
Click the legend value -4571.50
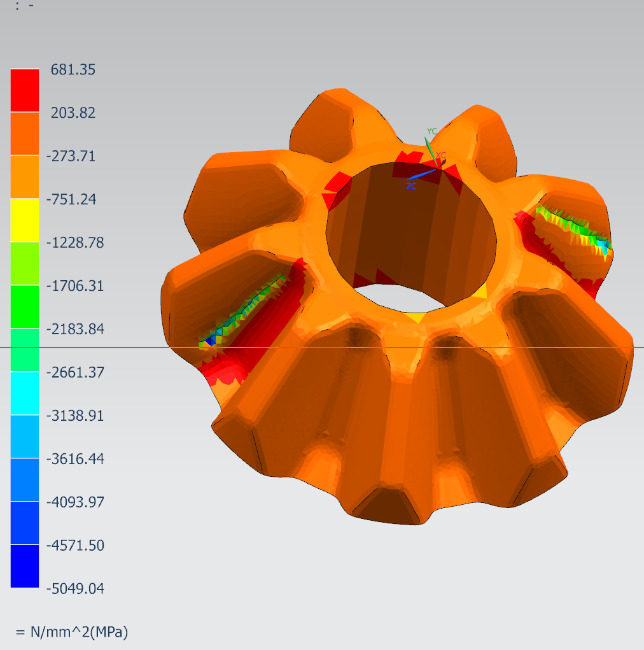pos(75,545)
